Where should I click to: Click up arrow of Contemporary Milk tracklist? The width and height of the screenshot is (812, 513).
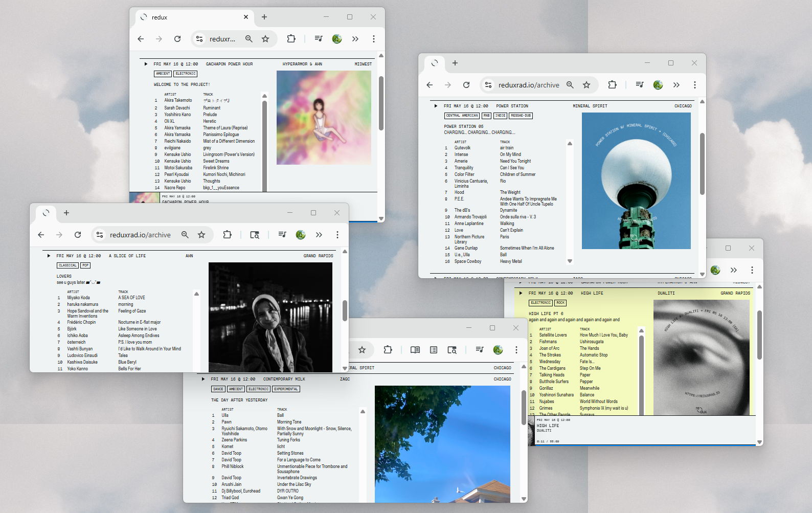(363, 411)
